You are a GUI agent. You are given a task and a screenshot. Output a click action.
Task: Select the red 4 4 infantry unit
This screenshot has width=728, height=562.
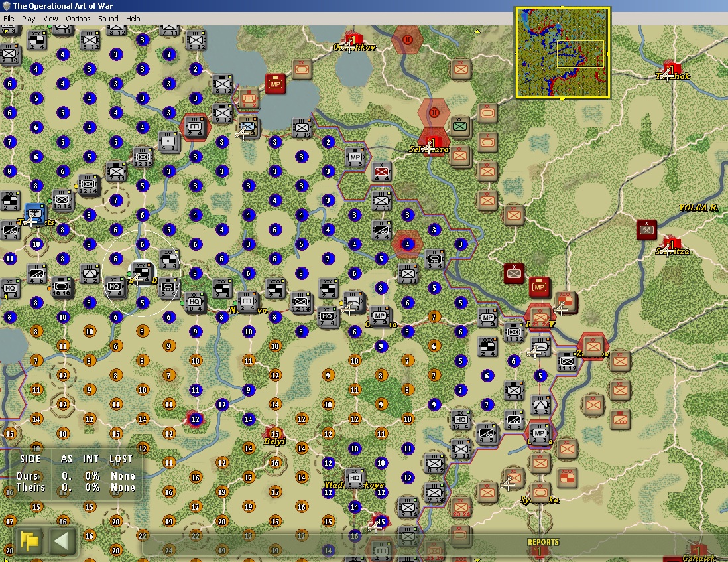[x=382, y=171]
